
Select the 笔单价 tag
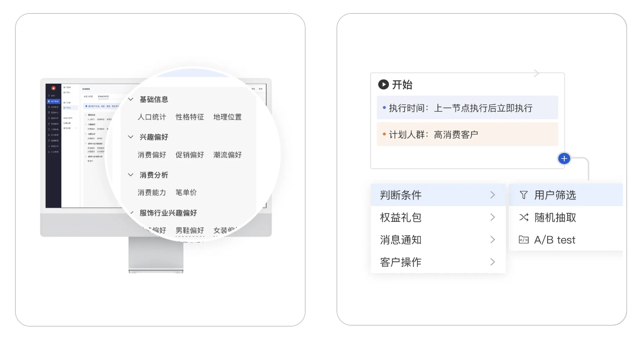[x=186, y=192]
